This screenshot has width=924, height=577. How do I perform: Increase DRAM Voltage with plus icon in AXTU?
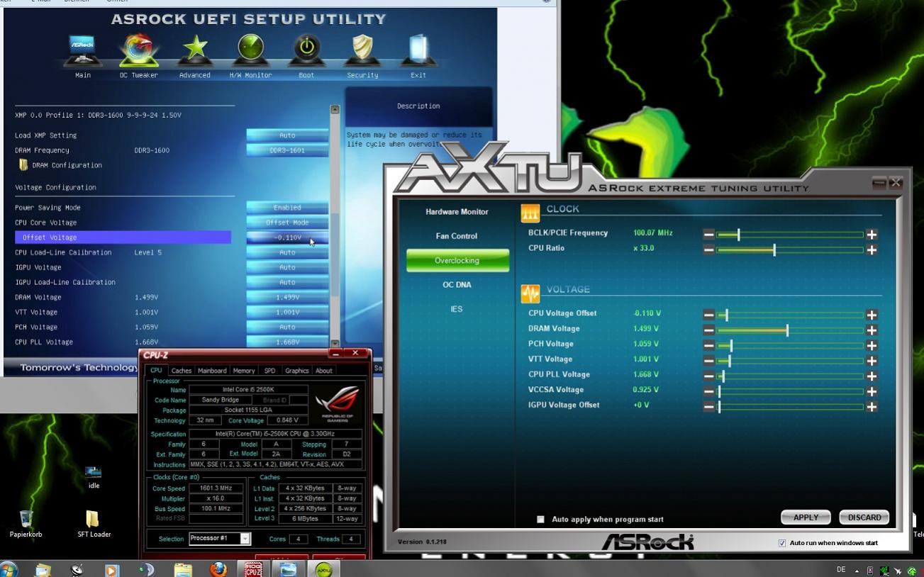(x=872, y=330)
